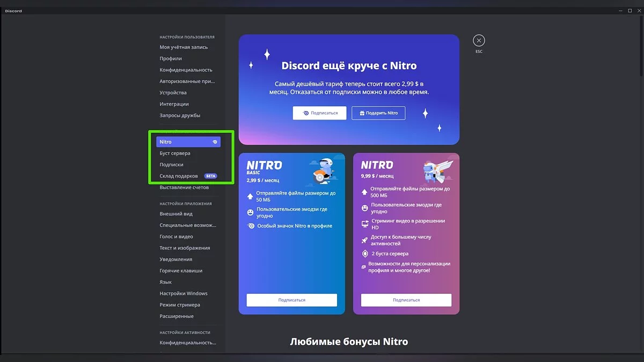Open Текст и изображения settings

[185, 248]
